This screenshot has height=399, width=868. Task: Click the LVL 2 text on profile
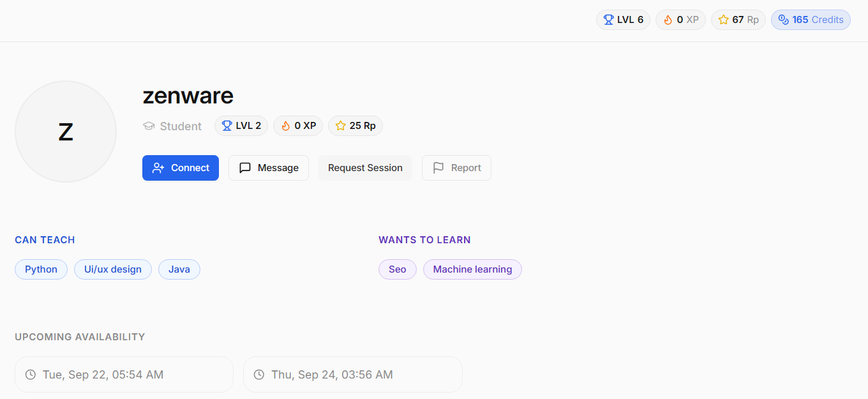(248, 126)
